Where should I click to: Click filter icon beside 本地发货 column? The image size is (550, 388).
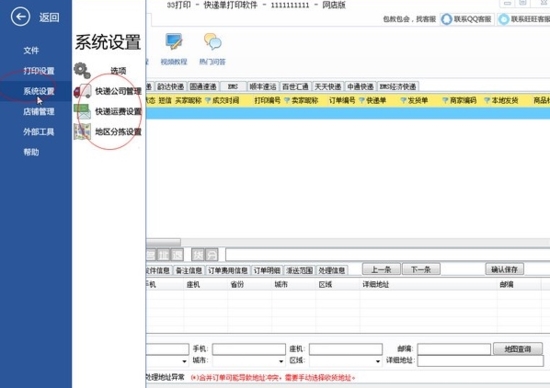(487, 101)
